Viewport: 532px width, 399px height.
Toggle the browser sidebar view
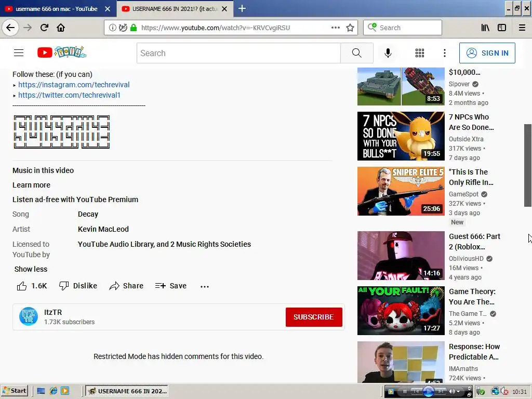tap(502, 28)
